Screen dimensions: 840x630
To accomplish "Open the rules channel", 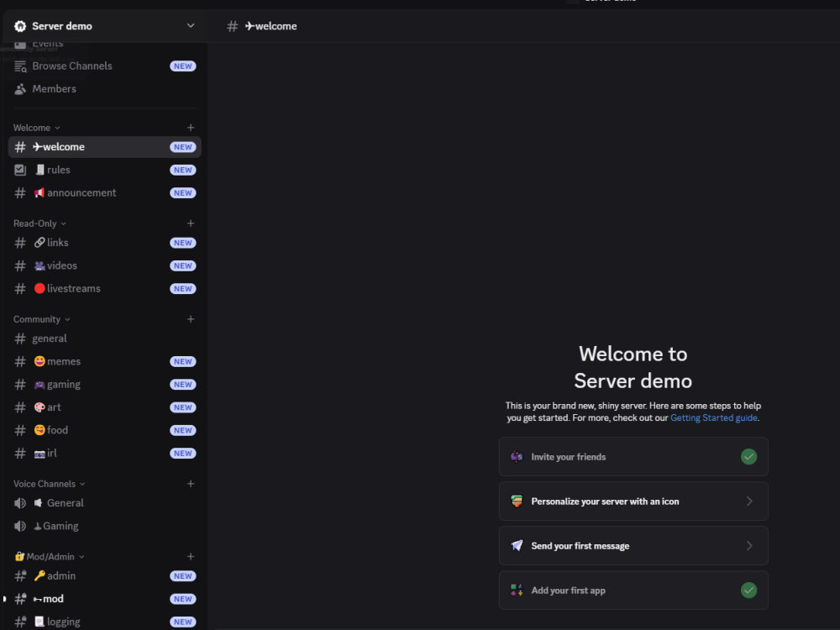I will pos(104,170).
